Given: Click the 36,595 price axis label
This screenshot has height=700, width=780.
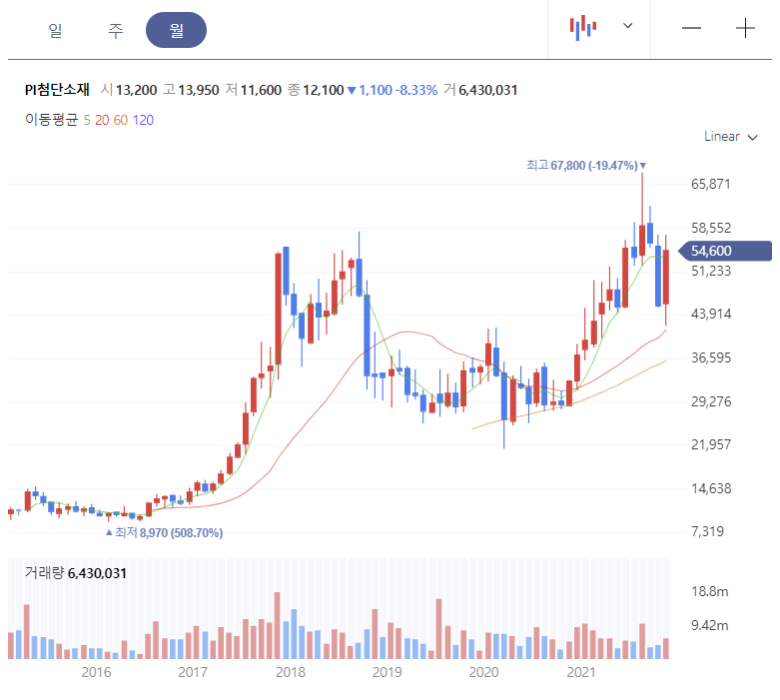Looking at the screenshot, I should [711, 357].
